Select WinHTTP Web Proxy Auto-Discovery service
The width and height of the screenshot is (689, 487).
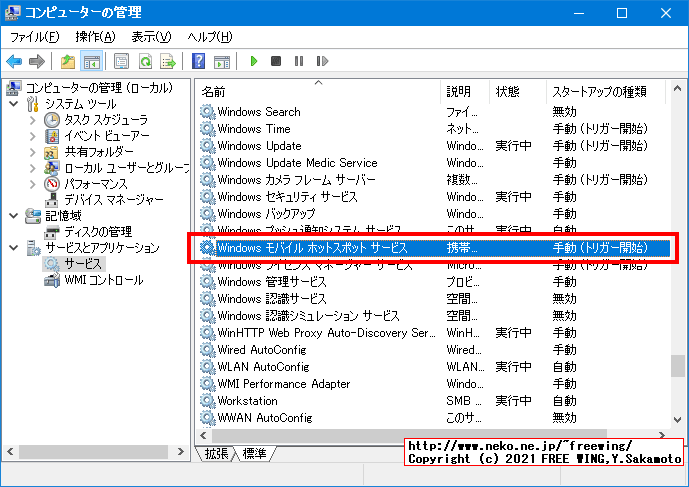point(435,333)
